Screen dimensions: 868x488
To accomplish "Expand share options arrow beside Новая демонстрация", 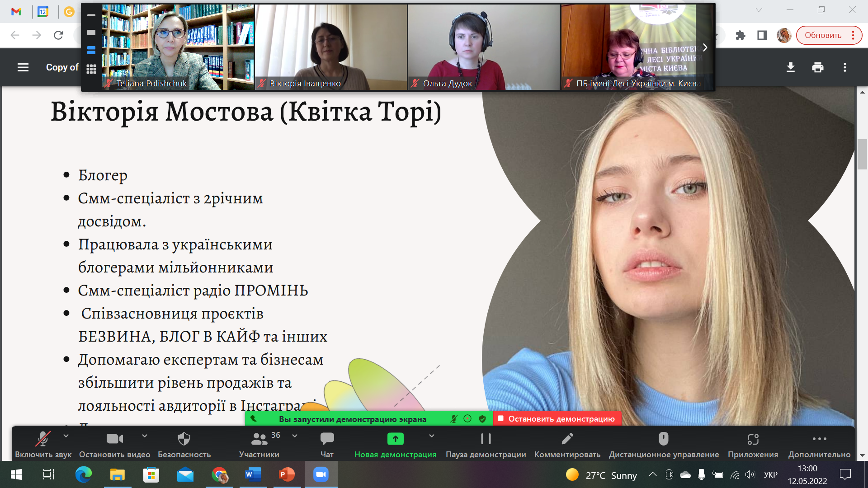I will tap(432, 436).
